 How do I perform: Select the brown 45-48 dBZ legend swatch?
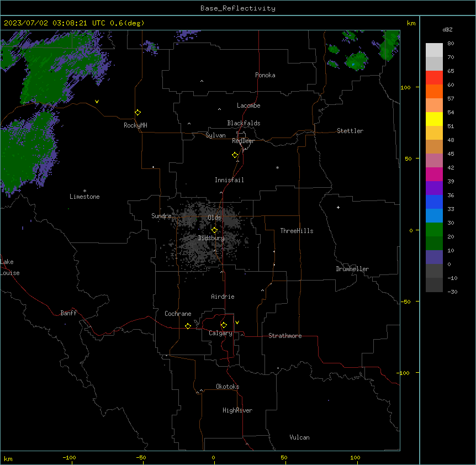[x=434, y=146]
